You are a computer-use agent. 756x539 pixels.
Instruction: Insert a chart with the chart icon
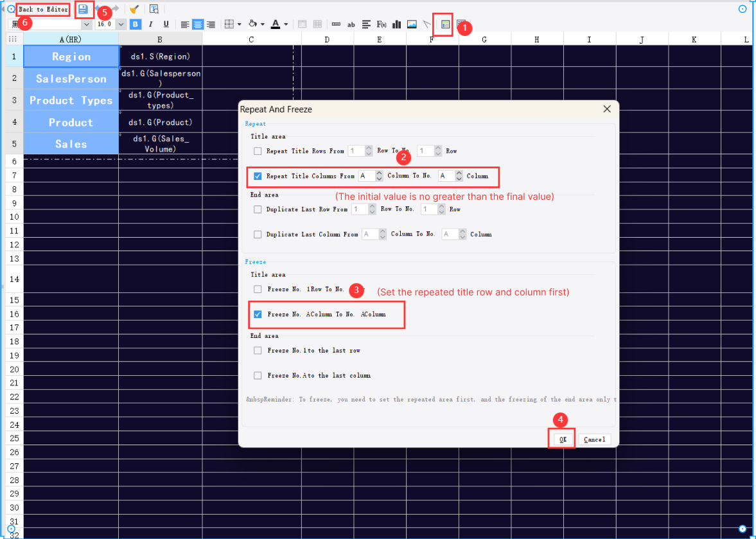click(x=396, y=24)
